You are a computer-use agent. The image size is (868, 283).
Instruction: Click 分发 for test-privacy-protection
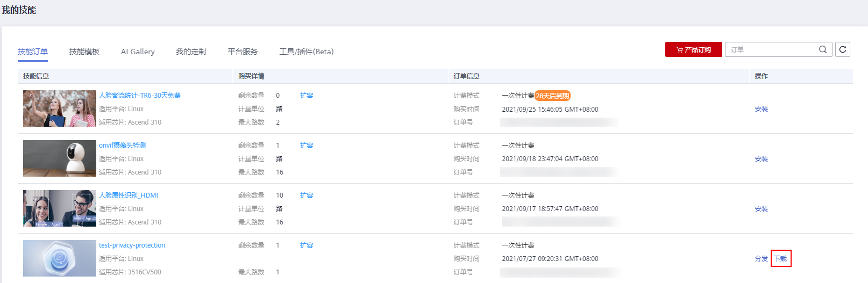[762, 259]
